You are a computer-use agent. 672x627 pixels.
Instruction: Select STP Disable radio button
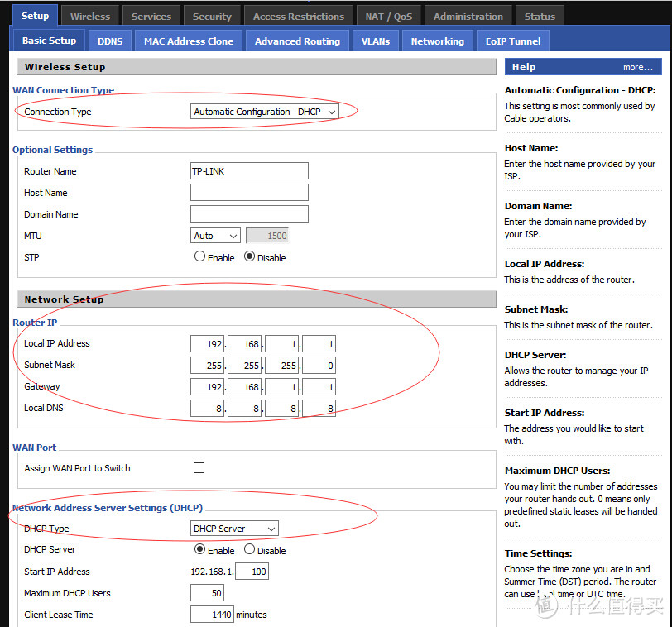click(x=249, y=257)
